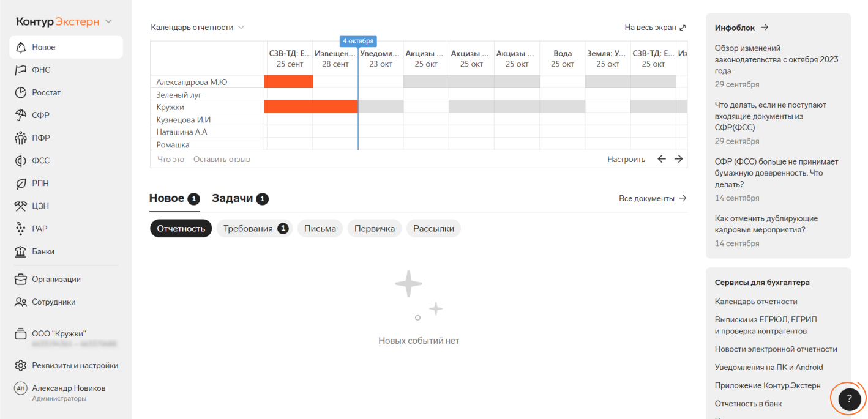This screenshot has height=419, width=868.
Task: Click the 4 октября date marker
Action: (358, 41)
